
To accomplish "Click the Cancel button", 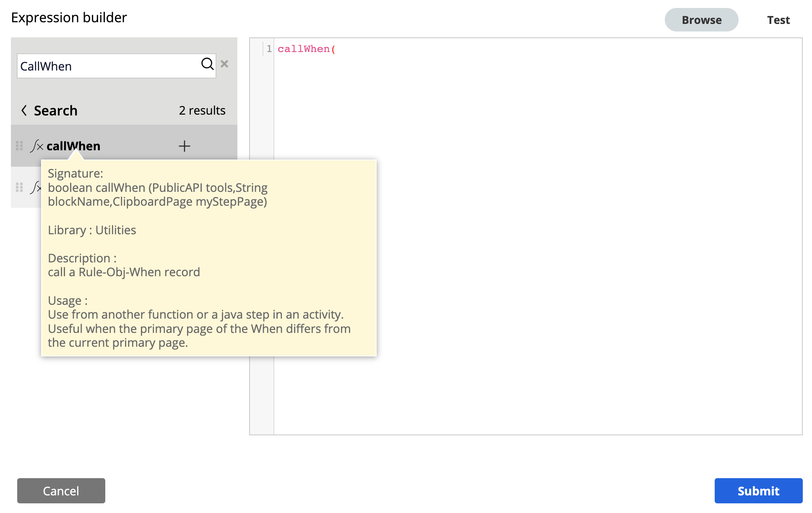I will click(61, 491).
